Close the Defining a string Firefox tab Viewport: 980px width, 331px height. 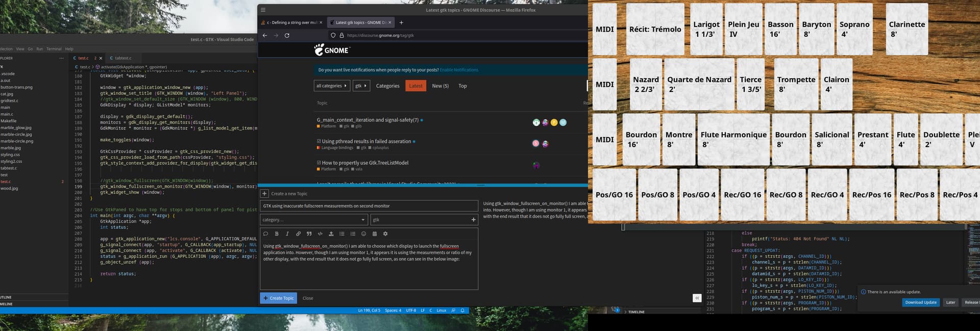tap(321, 22)
